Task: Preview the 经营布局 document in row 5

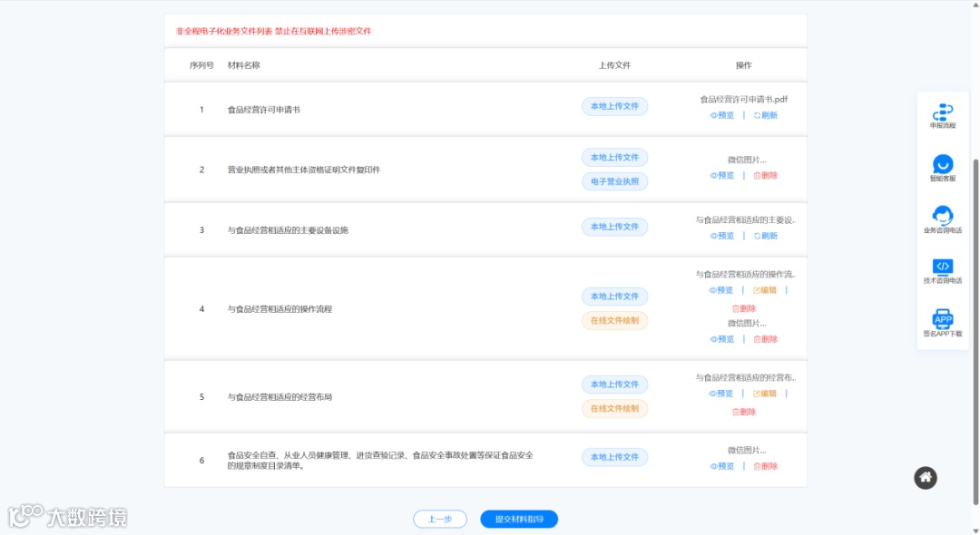Action: (720, 394)
